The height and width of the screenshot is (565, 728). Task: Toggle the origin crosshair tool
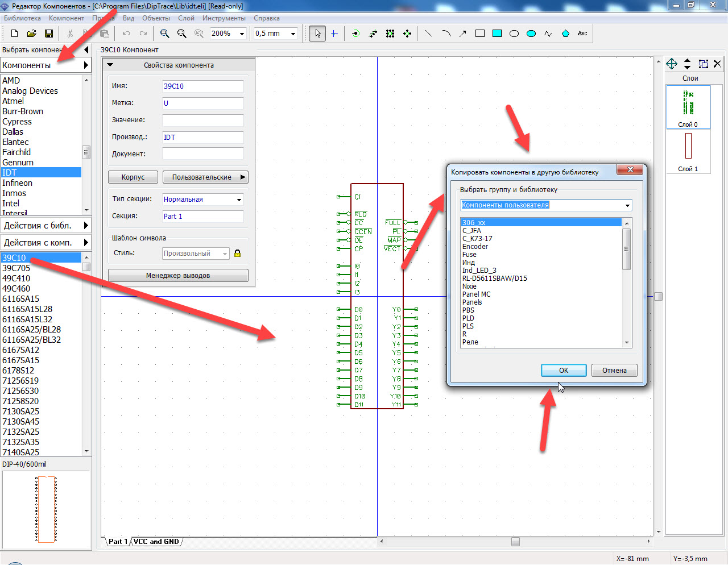tap(334, 34)
